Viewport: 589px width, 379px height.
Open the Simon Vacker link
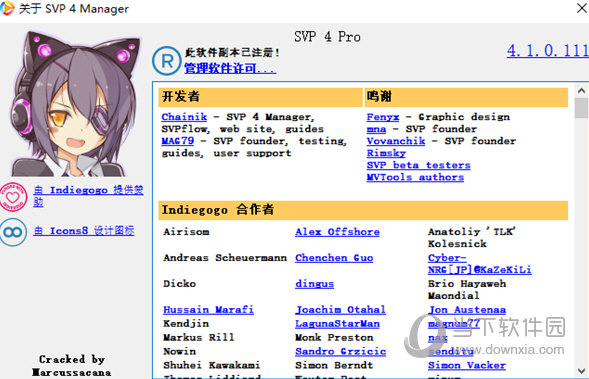[x=467, y=365]
